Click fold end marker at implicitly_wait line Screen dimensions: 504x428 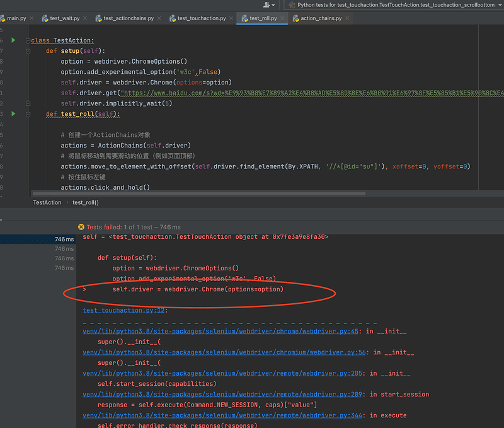pos(28,103)
